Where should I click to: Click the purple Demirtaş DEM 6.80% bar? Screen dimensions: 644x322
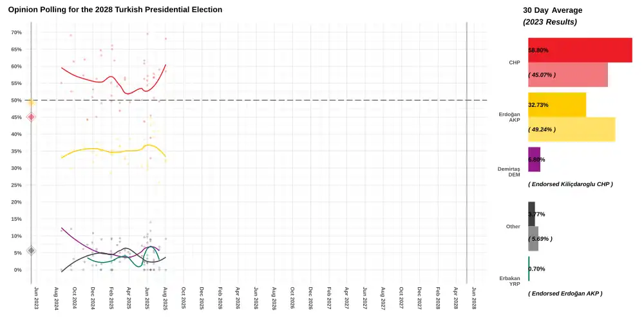click(534, 159)
